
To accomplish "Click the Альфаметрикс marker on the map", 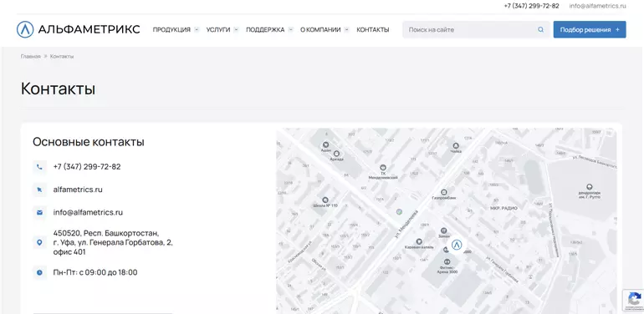I will (x=457, y=246).
